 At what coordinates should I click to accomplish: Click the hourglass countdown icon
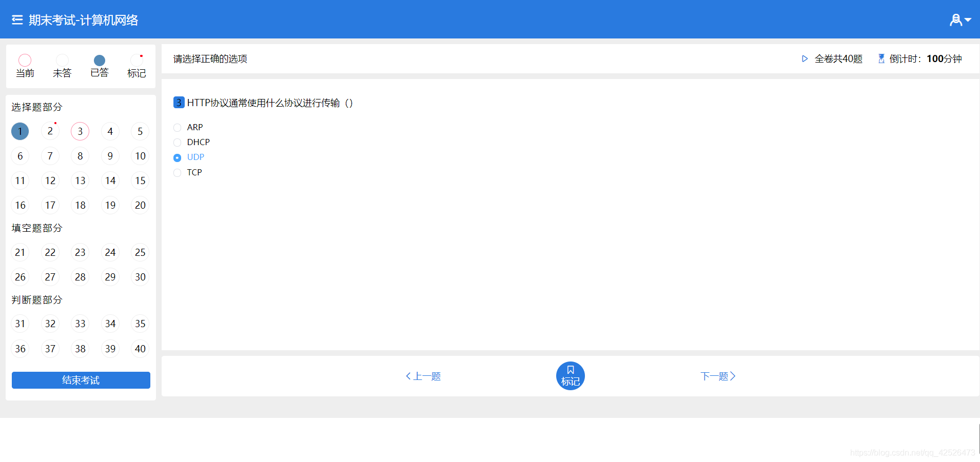click(x=881, y=59)
